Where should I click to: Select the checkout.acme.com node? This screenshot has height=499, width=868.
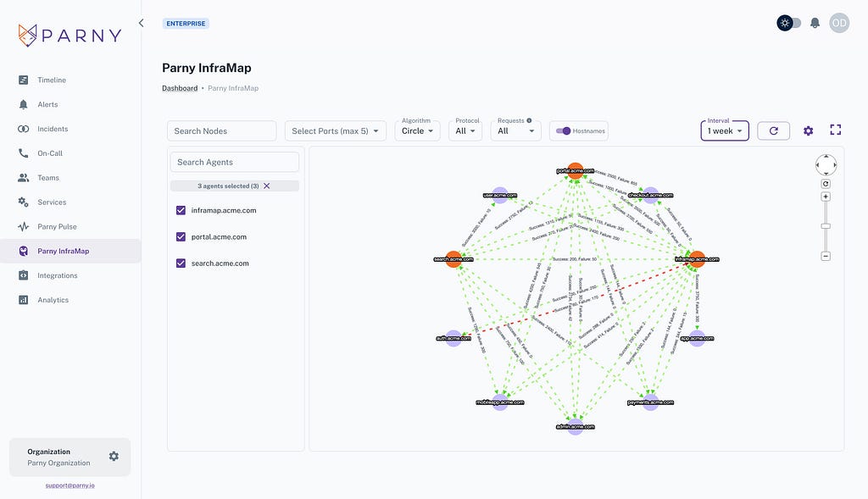tap(650, 196)
